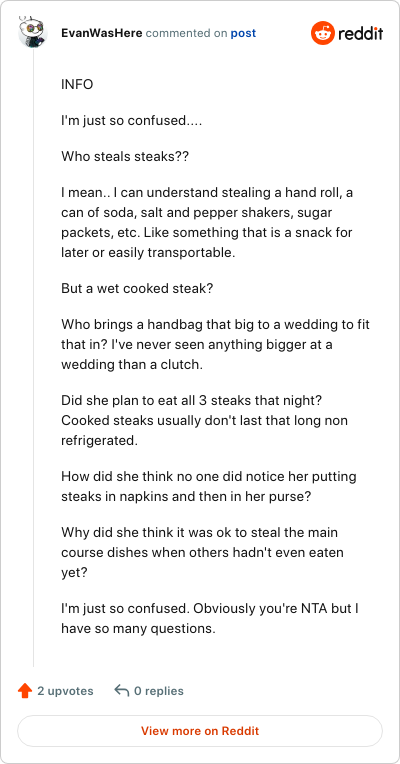Open the EvanWasHere username profile
Viewport: 400px width, 764px height.
click(102, 33)
